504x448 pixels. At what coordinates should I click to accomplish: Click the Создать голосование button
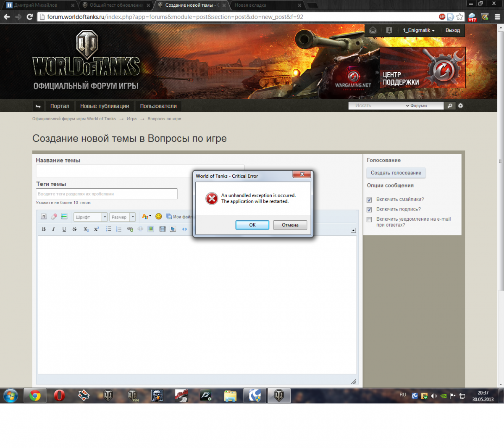396,173
